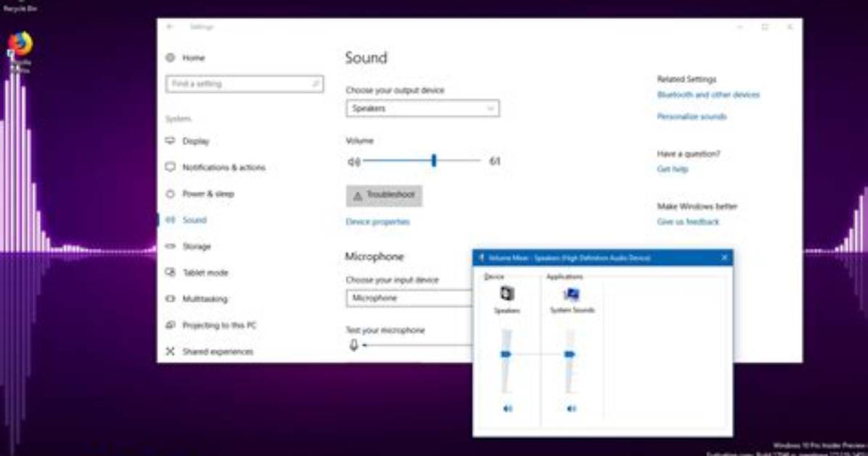Image resolution: width=868 pixels, height=456 pixels.
Task: Click the Display monitor icon
Action: point(171,141)
